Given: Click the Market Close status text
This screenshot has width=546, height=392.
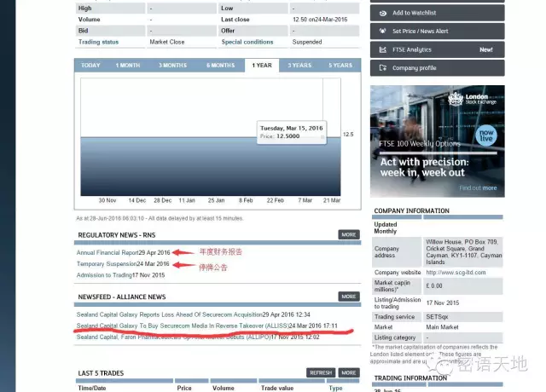Looking at the screenshot, I should 167,42.
